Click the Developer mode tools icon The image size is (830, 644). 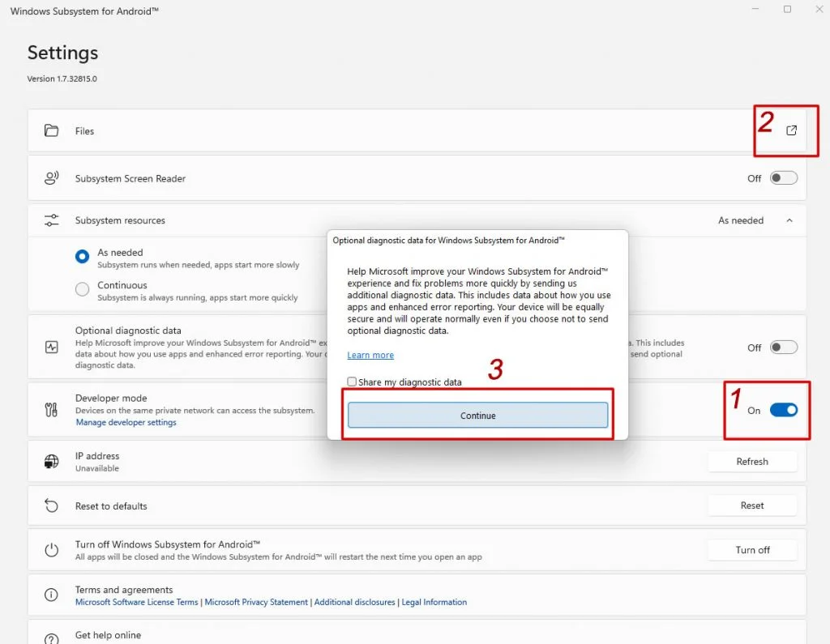pos(51,410)
